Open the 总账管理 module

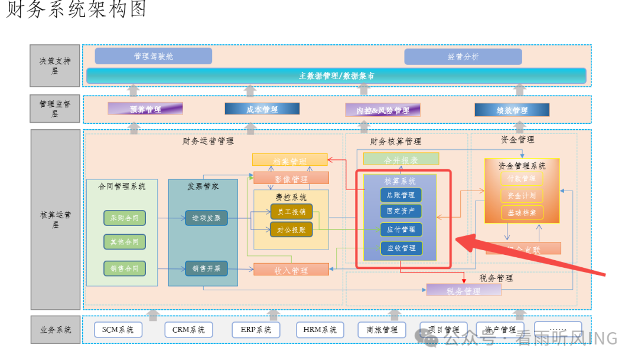pyautogui.click(x=401, y=195)
